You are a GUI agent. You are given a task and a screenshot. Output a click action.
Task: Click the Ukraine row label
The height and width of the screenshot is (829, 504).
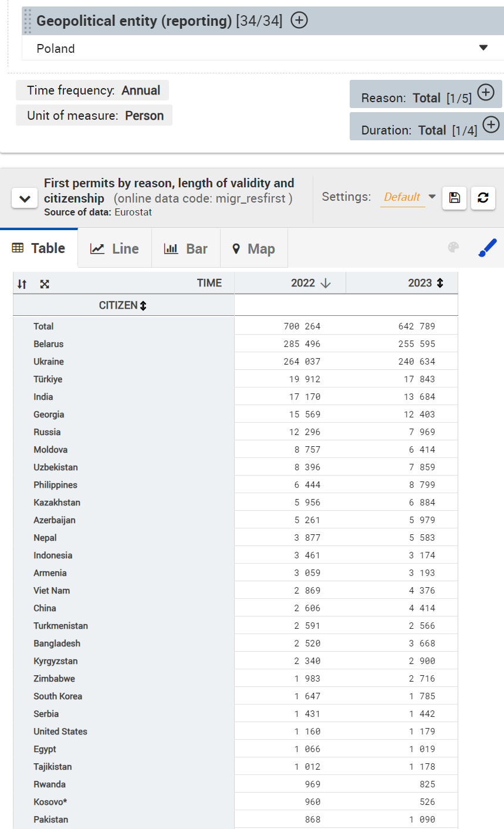tap(49, 362)
